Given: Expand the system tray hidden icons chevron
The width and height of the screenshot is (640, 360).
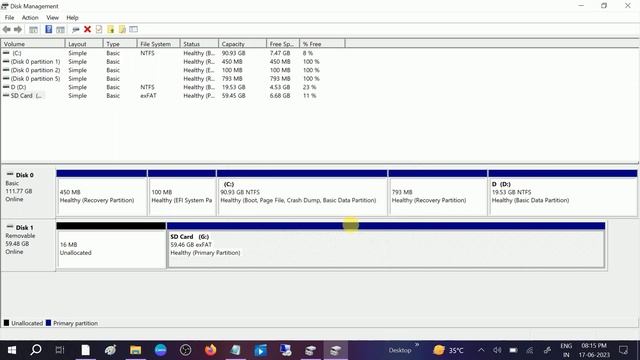Looking at the screenshot, I should [x=481, y=350].
